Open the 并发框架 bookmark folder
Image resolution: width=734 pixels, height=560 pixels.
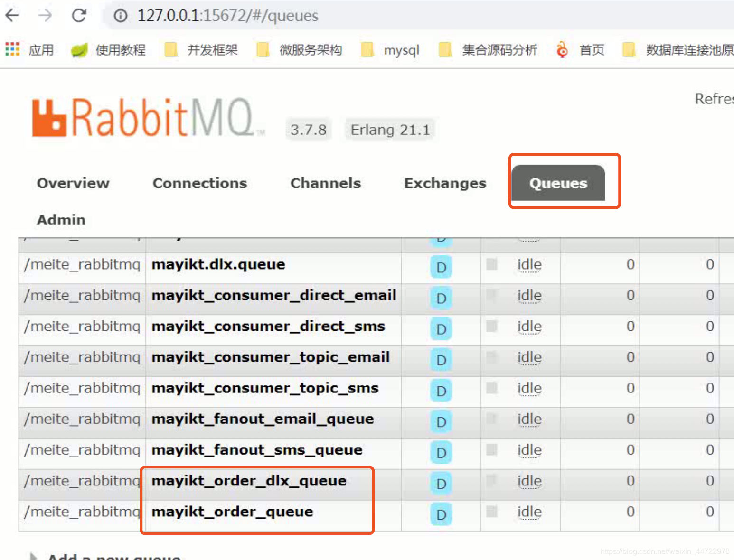point(201,50)
